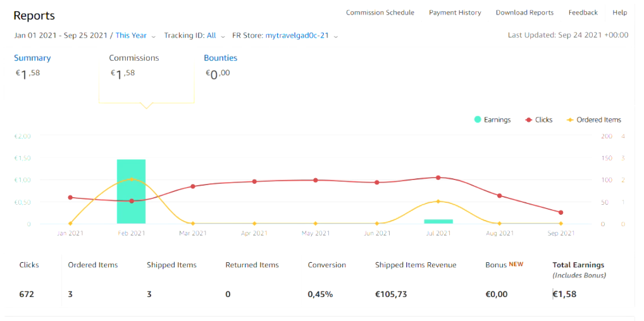Open the Commission Schedule link

coord(380,13)
